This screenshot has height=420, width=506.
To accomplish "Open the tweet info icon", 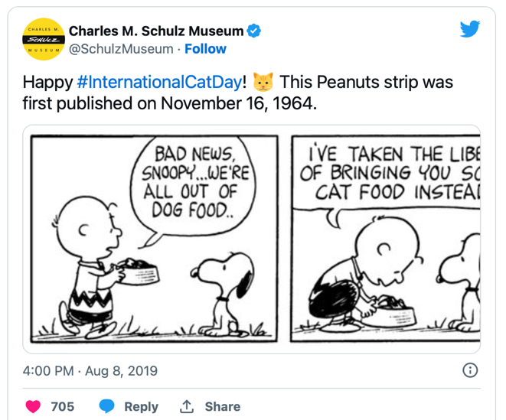I will click(x=471, y=370).
